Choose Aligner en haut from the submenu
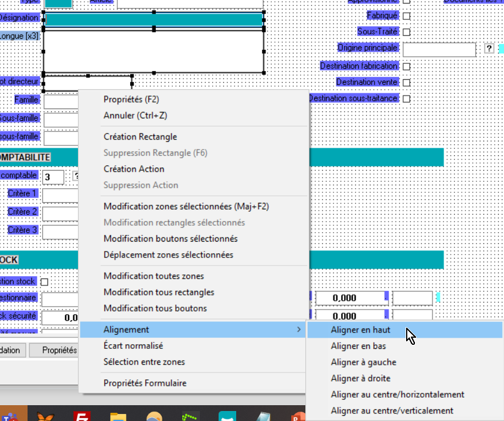This screenshot has height=421, width=504. [x=360, y=330]
